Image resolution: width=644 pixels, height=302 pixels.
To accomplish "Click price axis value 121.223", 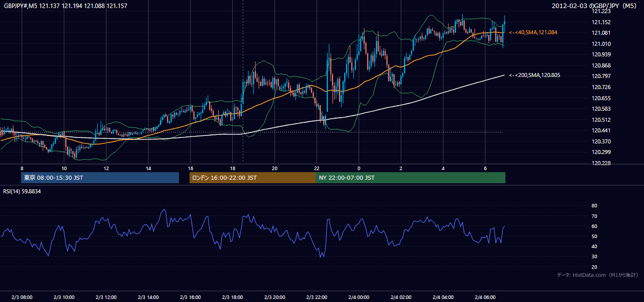I will pos(601,11).
